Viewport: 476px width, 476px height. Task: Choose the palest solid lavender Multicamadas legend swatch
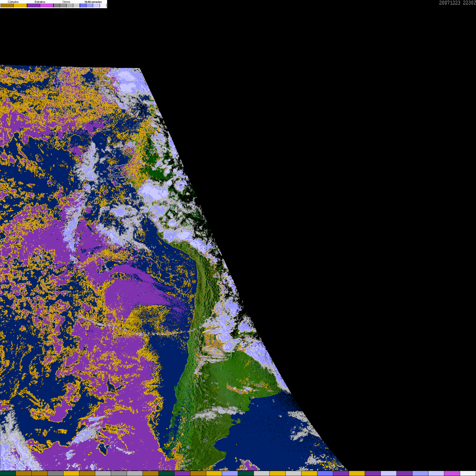(x=96, y=5)
